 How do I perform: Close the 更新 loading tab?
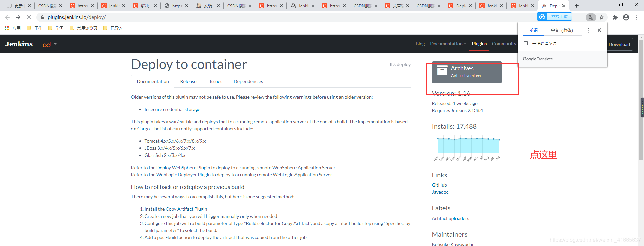click(x=29, y=6)
